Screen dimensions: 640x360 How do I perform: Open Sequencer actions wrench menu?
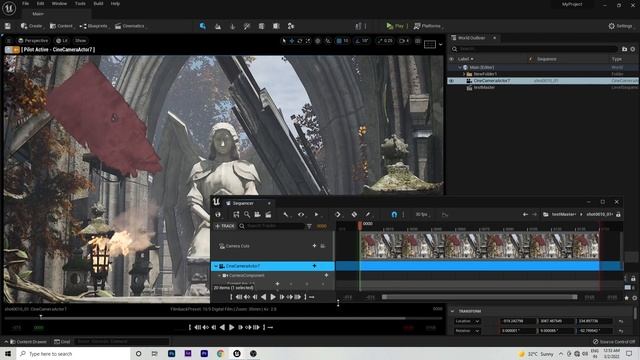(x=286, y=214)
